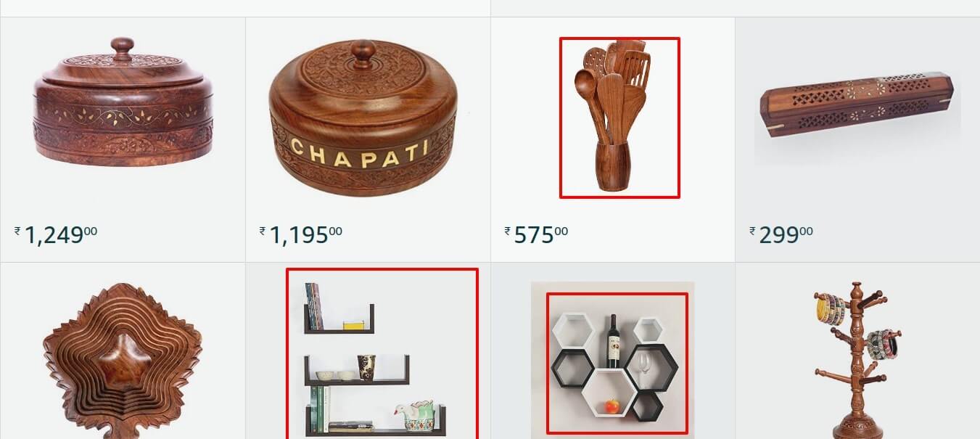Screen dimensions: 980x439
Task: Click the lid knob of the floral inlay casserole
Action: click(123, 49)
